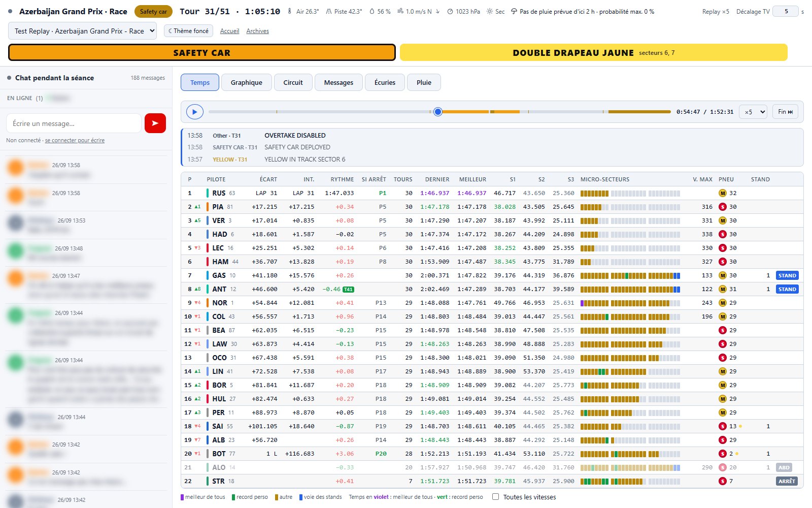Toggle the Thème foncé dark theme button
The width and height of the screenshot is (812, 508).
pyautogui.click(x=188, y=31)
